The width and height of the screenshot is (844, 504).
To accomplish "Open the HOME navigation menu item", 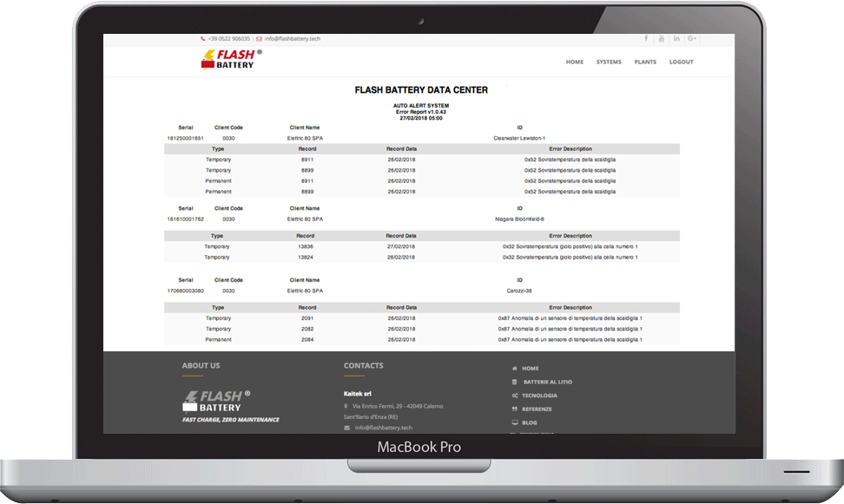I will pos(574,62).
